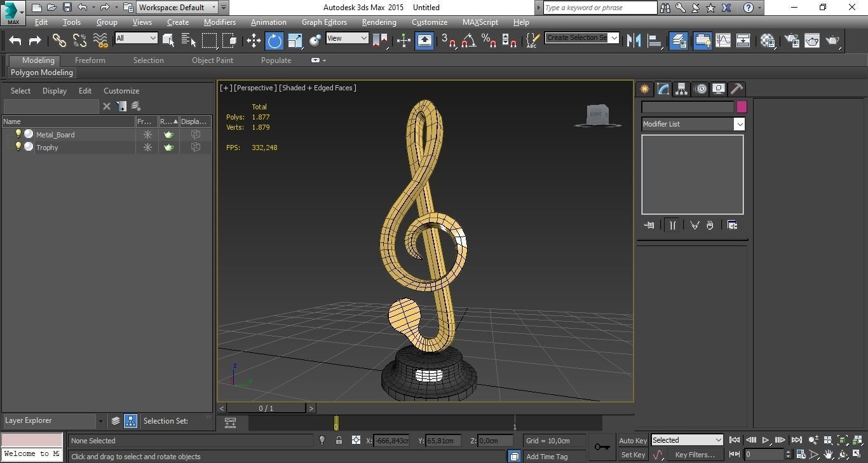Open the Material Editor

coord(768,40)
